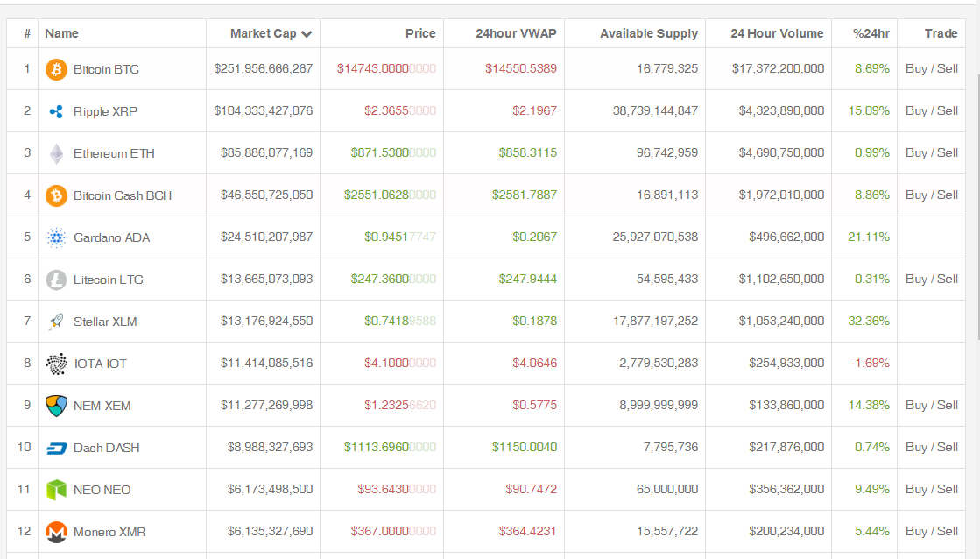Select Cardano 21.11% change value
Screen dimensions: 980x559
coord(868,237)
